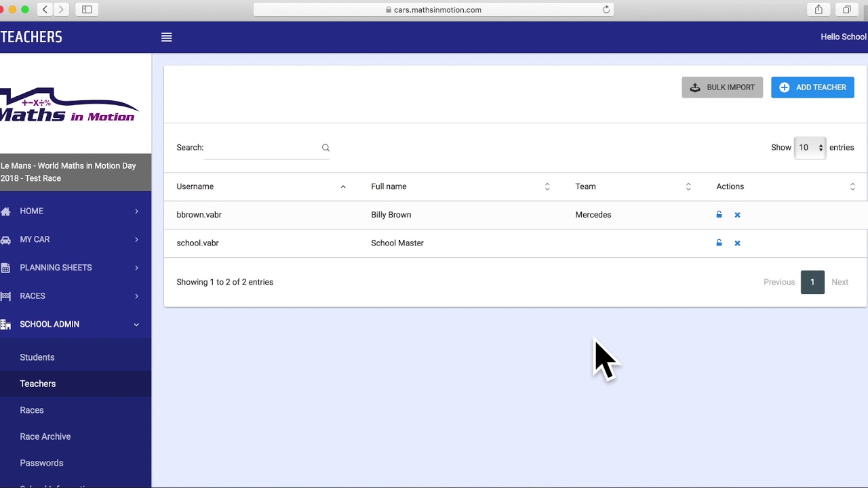Viewport: 868px width, 488px height.
Task: Click the lock icon for school.vabr
Action: pyautogui.click(x=719, y=243)
